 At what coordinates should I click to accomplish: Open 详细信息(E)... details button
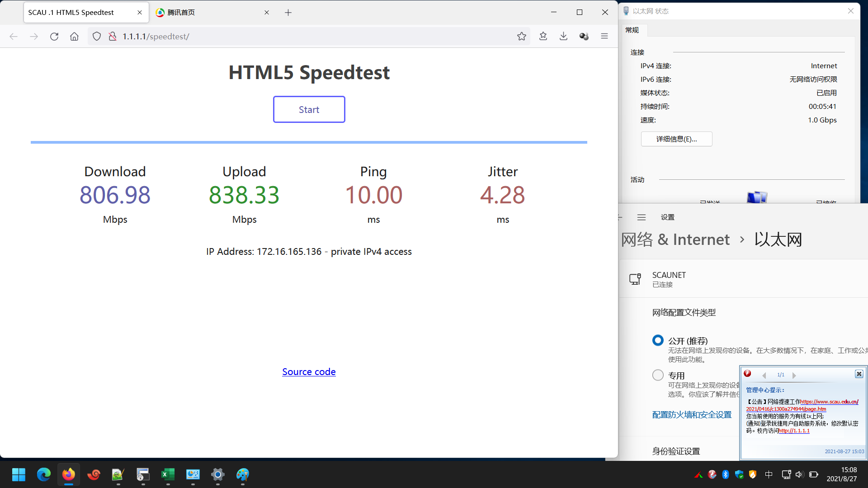pyautogui.click(x=676, y=139)
